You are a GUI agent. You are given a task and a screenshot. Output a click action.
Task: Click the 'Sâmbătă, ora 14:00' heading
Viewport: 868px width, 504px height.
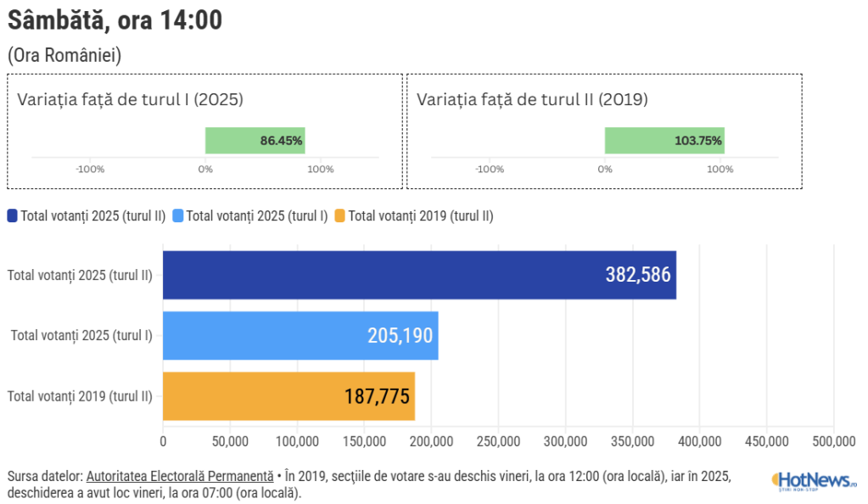(x=115, y=20)
